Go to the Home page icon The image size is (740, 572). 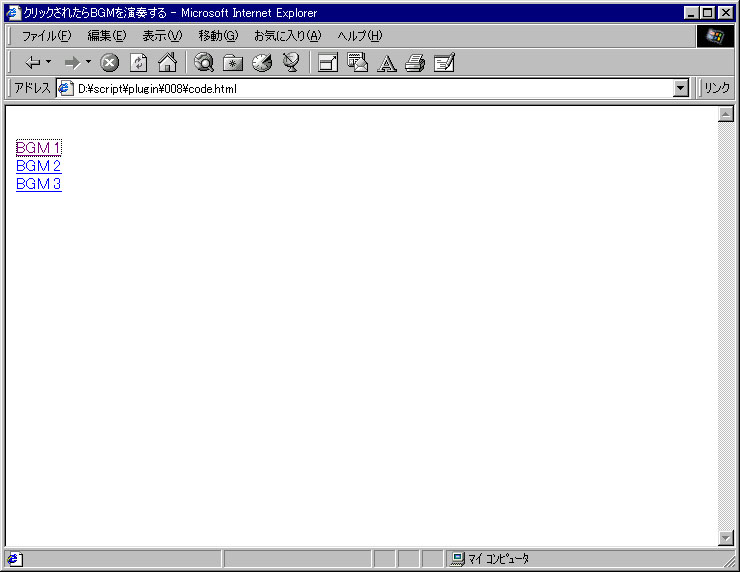[168, 62]
